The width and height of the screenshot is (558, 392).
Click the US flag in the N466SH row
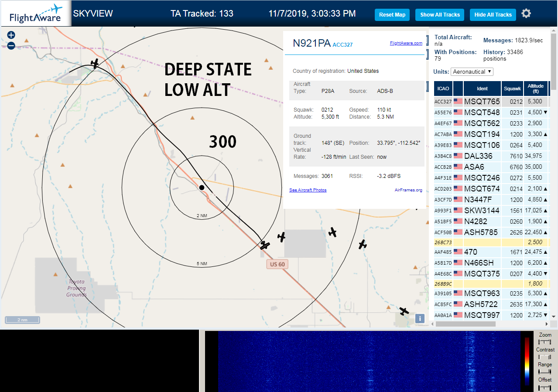(458, 263)
